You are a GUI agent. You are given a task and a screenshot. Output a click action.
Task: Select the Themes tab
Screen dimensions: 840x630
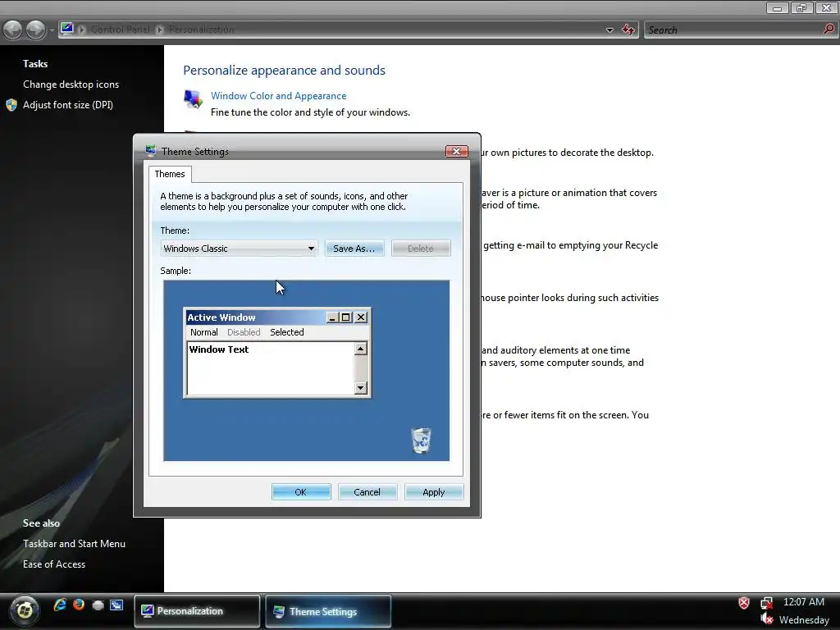click(170, 174)
